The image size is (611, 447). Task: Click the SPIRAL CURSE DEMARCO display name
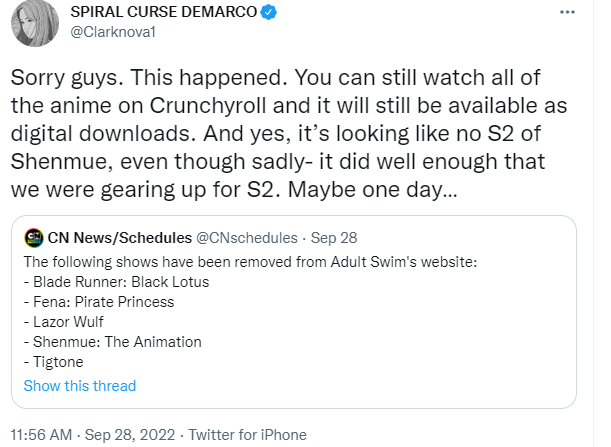pyautogui.click(x=168, y=12)
